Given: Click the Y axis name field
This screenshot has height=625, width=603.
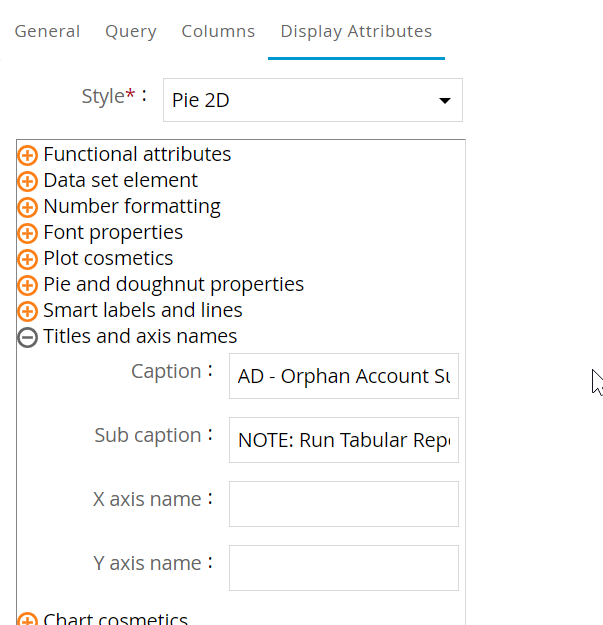Looking at the screenshot, I should (343, 568).
